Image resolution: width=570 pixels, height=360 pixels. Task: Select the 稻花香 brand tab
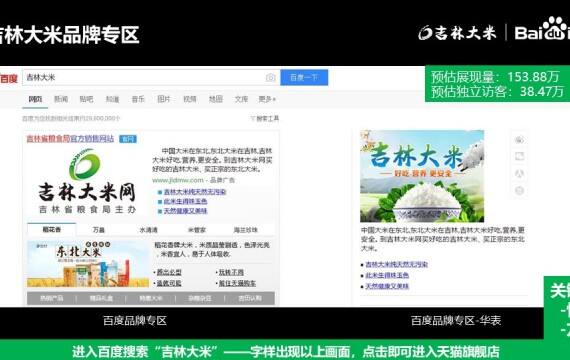click(52, 229)
